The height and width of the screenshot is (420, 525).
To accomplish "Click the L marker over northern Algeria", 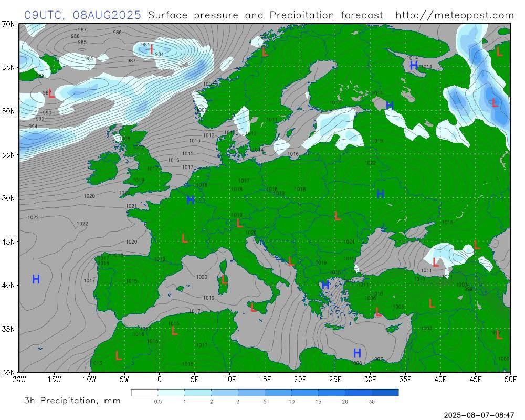I will 174,331.
